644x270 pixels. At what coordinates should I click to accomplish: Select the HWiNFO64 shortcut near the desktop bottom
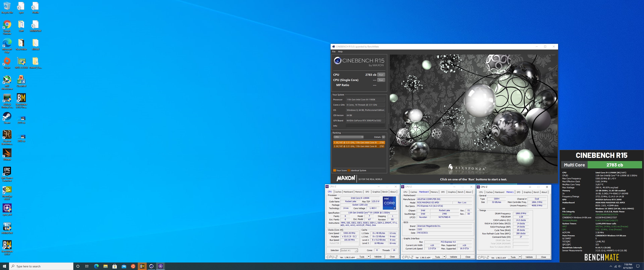pos(7,228)
